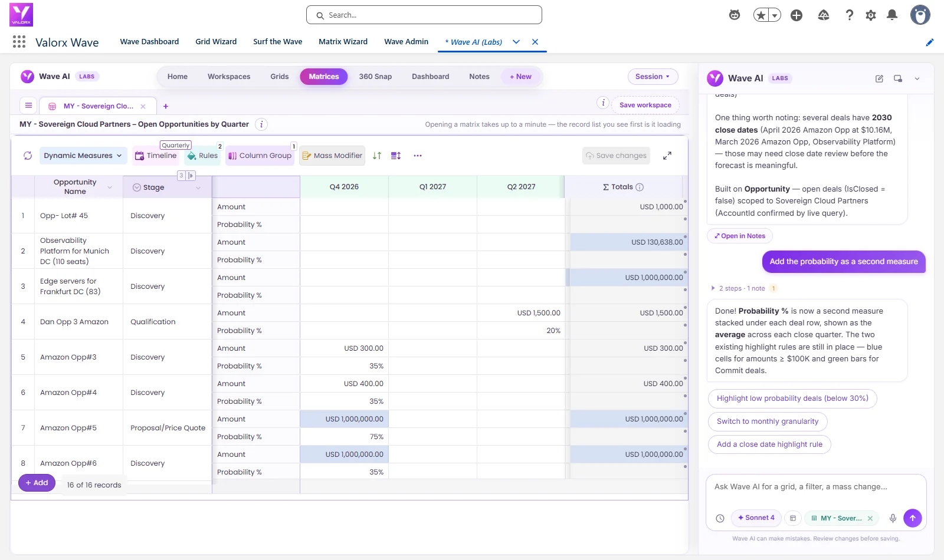Start a new chat in Wave AI panel
Viewport: 944px width, 560px height.
click(x=879, y=78)
